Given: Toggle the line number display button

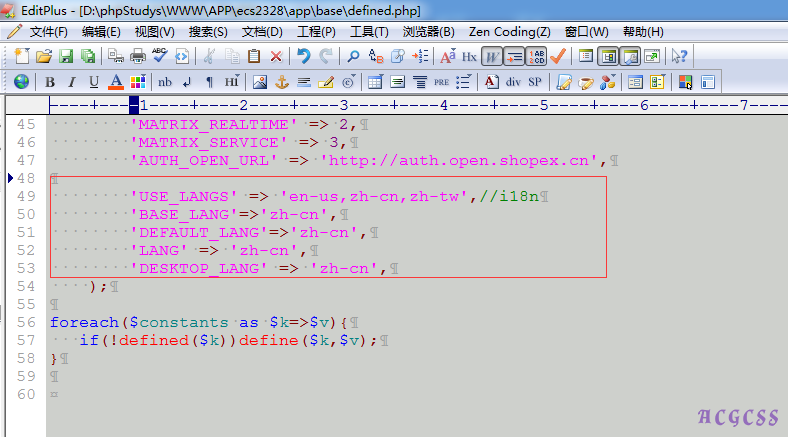Looking at the screenshot, I should tap(536, 56).
